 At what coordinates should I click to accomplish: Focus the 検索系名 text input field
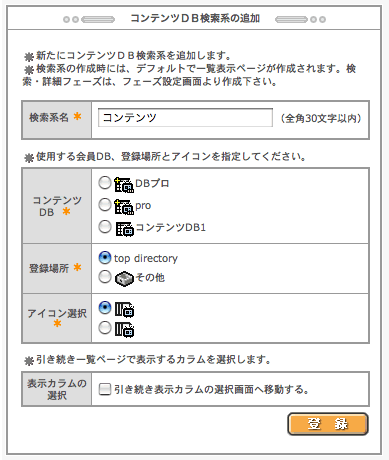(185, 118)
